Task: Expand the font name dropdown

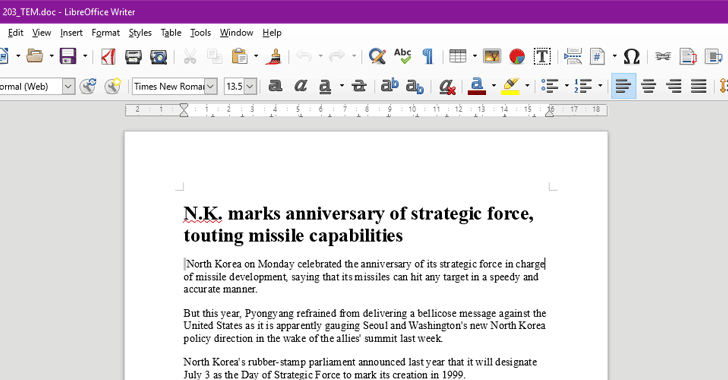Action: 211,86
